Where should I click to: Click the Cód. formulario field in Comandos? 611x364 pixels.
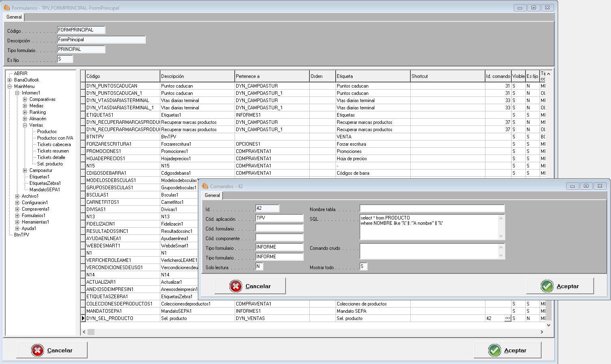coord(279,228)
